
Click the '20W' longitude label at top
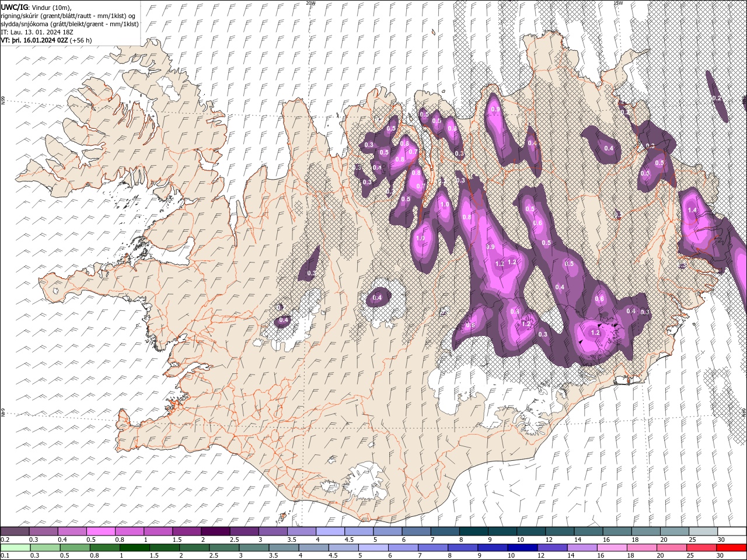tap(310, 3)
